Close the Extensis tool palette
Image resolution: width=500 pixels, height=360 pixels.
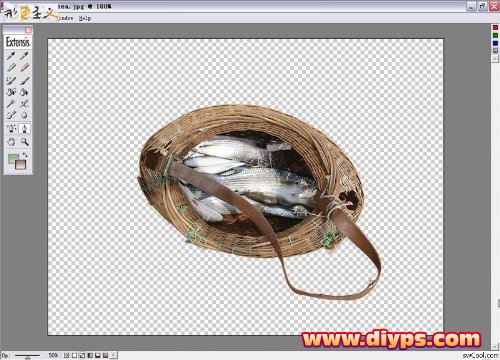tap(29, 30)
